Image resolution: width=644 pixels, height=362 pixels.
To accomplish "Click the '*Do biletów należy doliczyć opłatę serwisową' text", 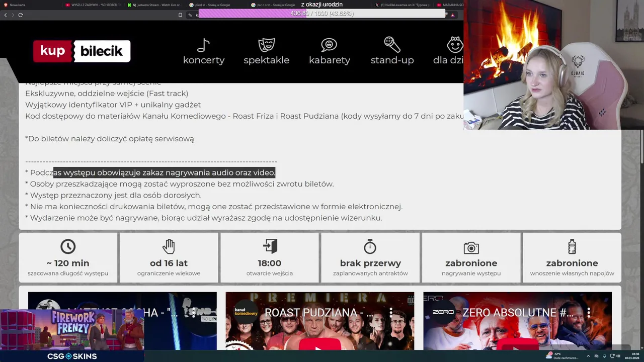I will (110, 139).
